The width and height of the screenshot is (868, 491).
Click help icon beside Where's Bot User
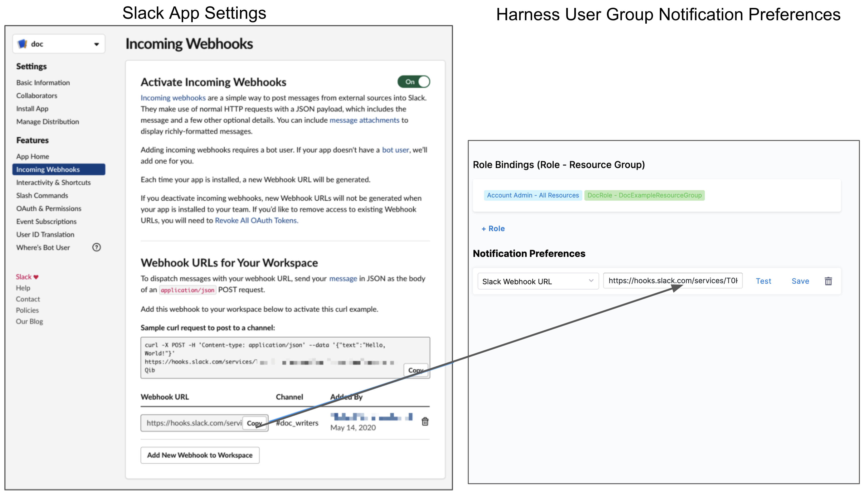96,247
